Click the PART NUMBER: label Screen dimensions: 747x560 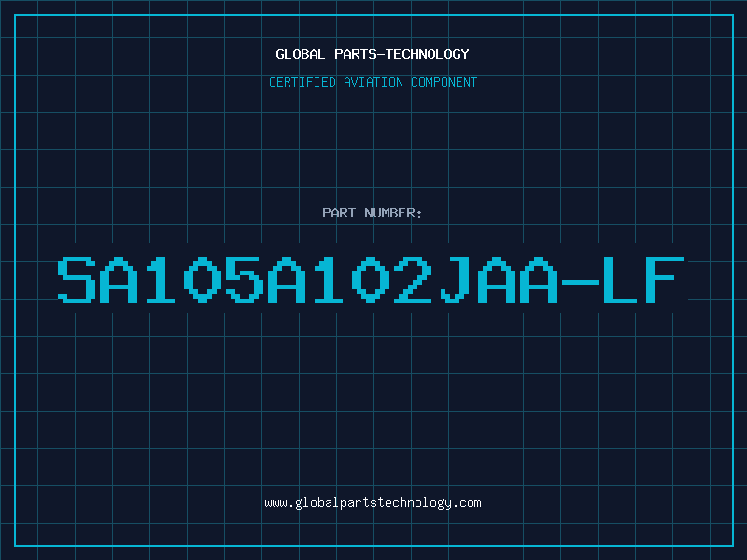point(372,213)
